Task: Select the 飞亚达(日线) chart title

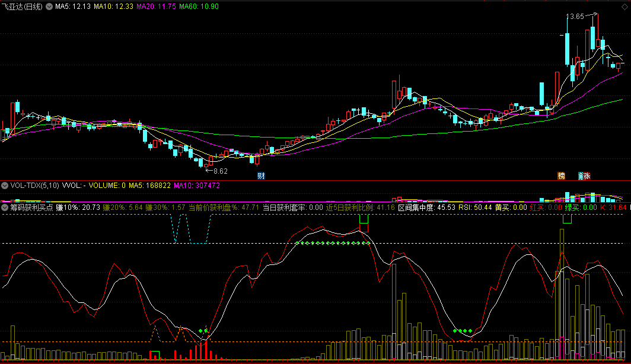Action: pyautogui.click(x=22, y=7)
